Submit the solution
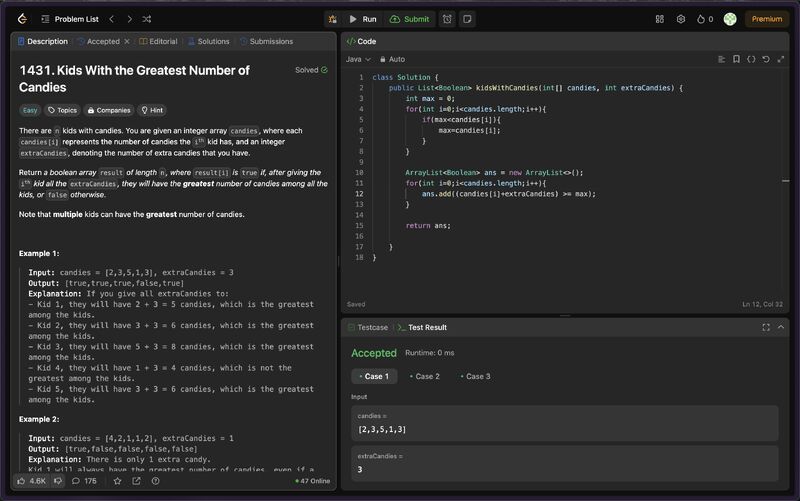This screenshot has width=800, height=501. (409, 19)
